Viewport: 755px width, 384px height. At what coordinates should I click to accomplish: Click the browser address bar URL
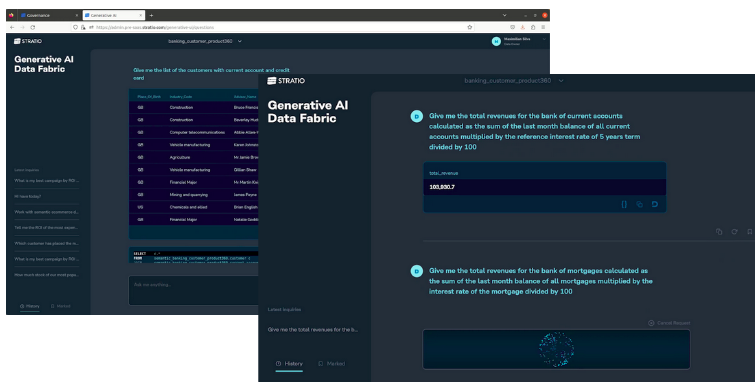[154, 27]
